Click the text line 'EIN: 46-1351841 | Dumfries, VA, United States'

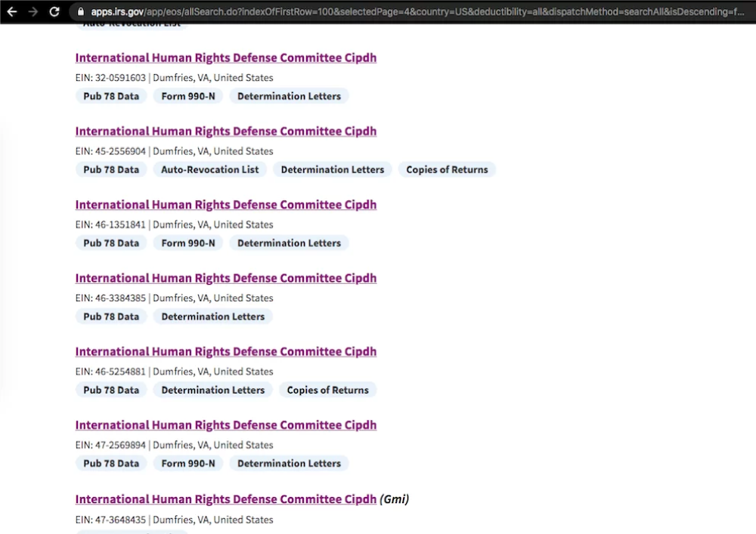(x=174, y=224)
